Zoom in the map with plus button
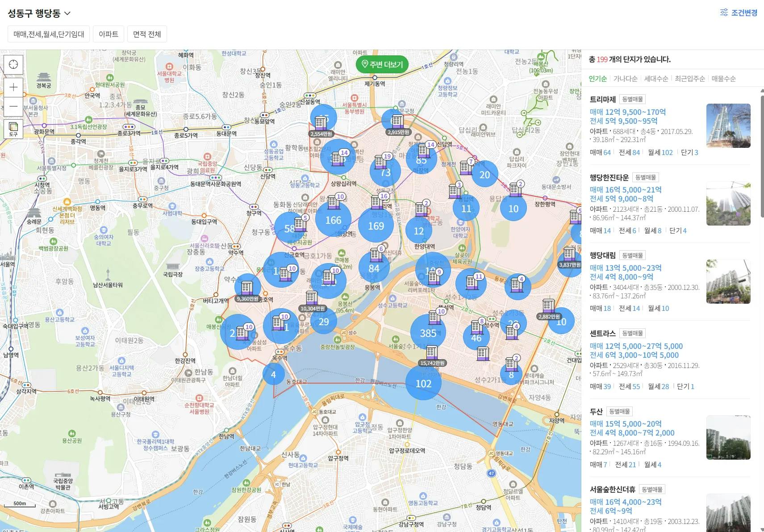This screenshot has width=764, height=532. [13, 87]
